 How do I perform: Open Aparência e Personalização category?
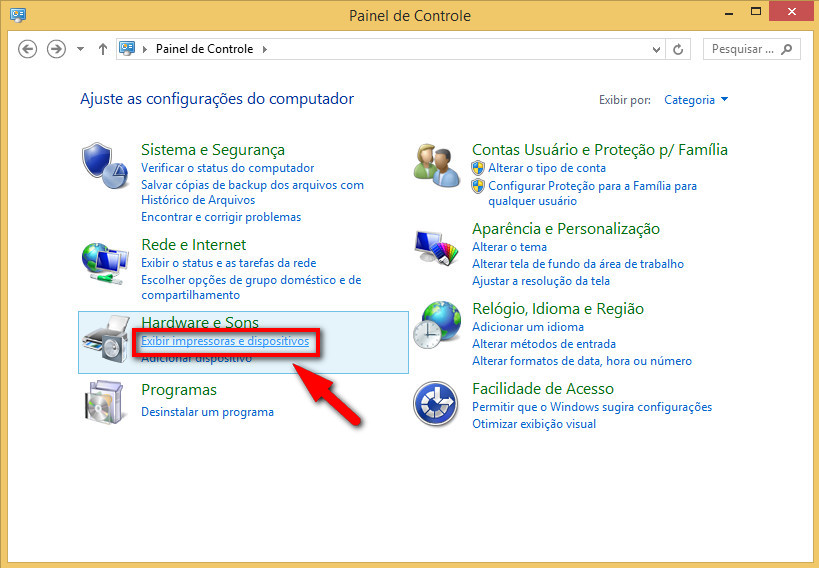point(566,229)
